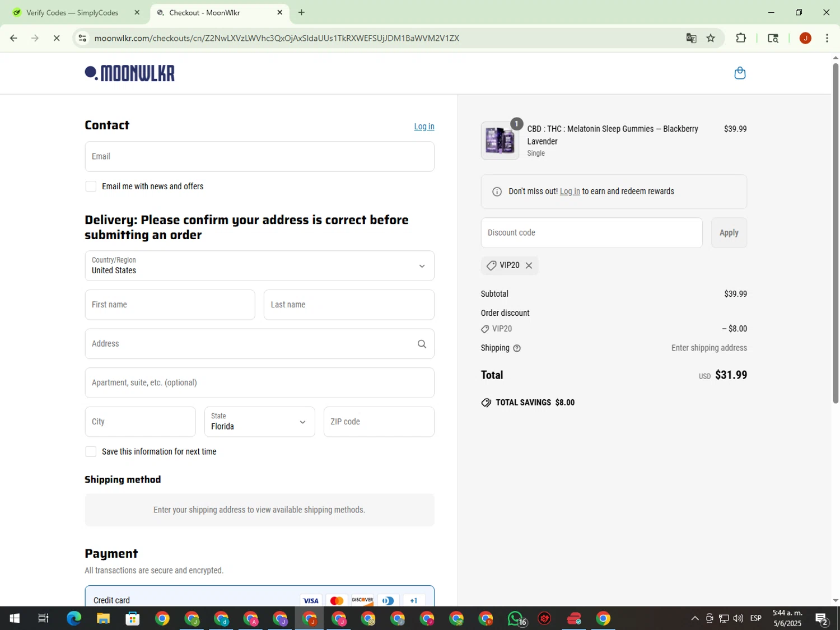Click the Email input field
840x630 pixels.
click(259, 157)
